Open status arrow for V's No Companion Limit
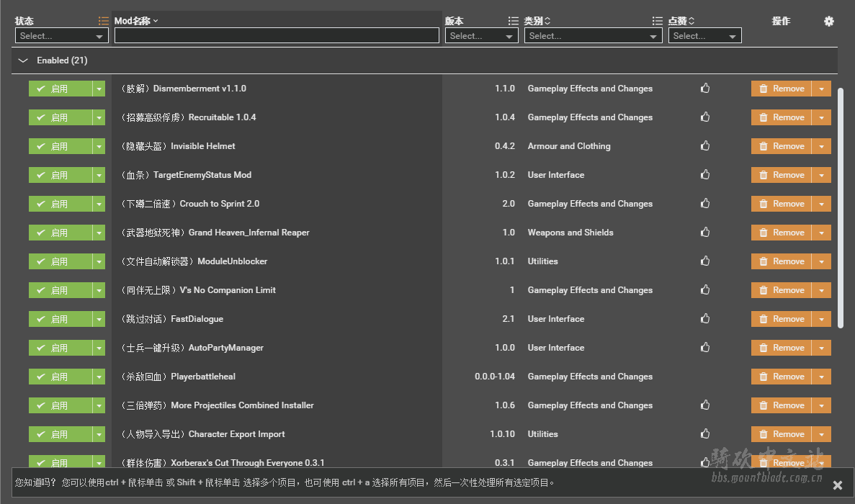This screenshot has width=855, height=504. tap(99, 290)
